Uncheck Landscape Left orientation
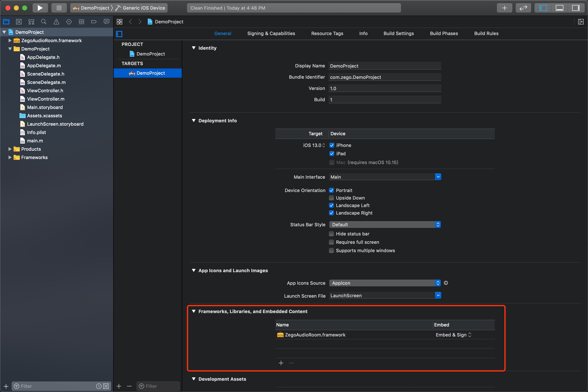 pos(331,205)
